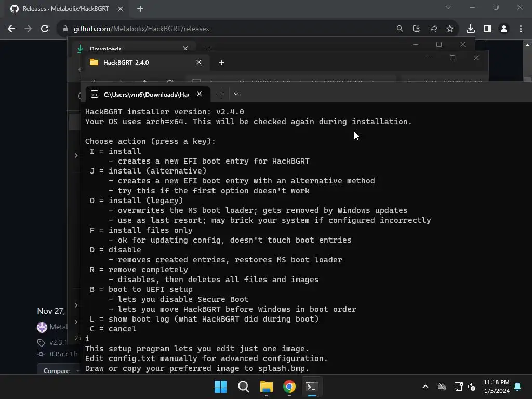Reload the GitHub releases page
This screenshot has width=532, height=399.
45,29
